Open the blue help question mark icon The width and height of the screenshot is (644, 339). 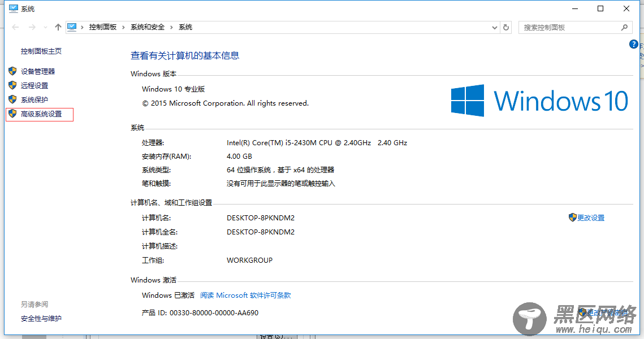click(x=634, y=44)
